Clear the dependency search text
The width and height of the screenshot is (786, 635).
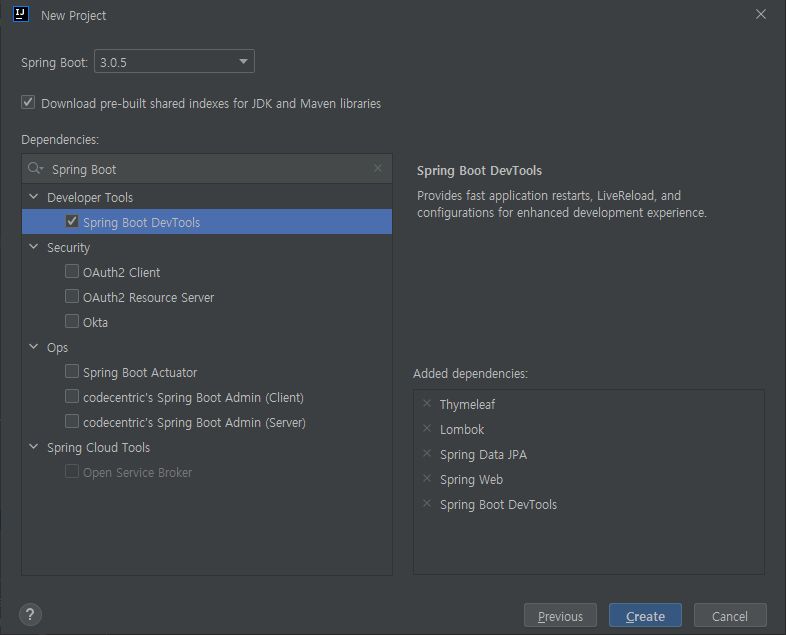378,168
